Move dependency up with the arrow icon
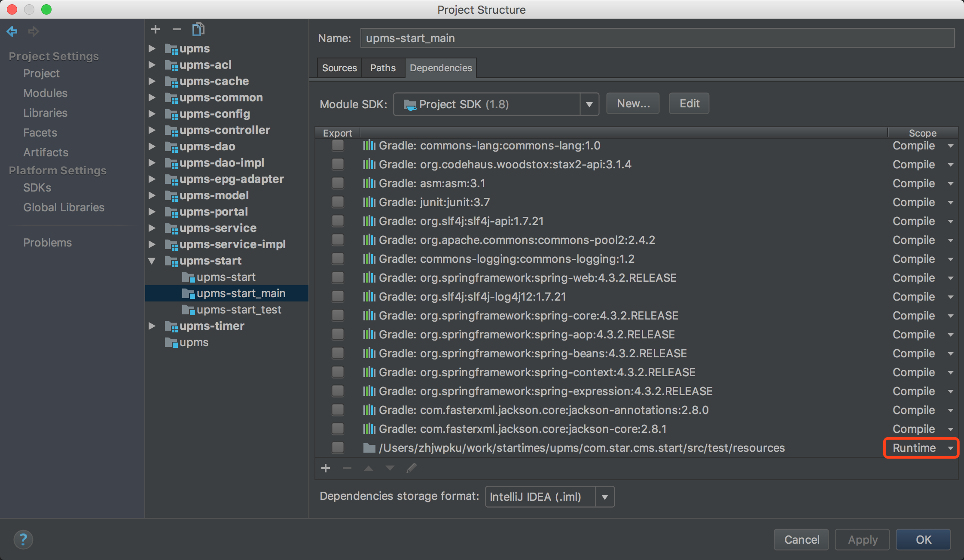The height and width of the screenshot is (560, 964). (x=368, y=468)
